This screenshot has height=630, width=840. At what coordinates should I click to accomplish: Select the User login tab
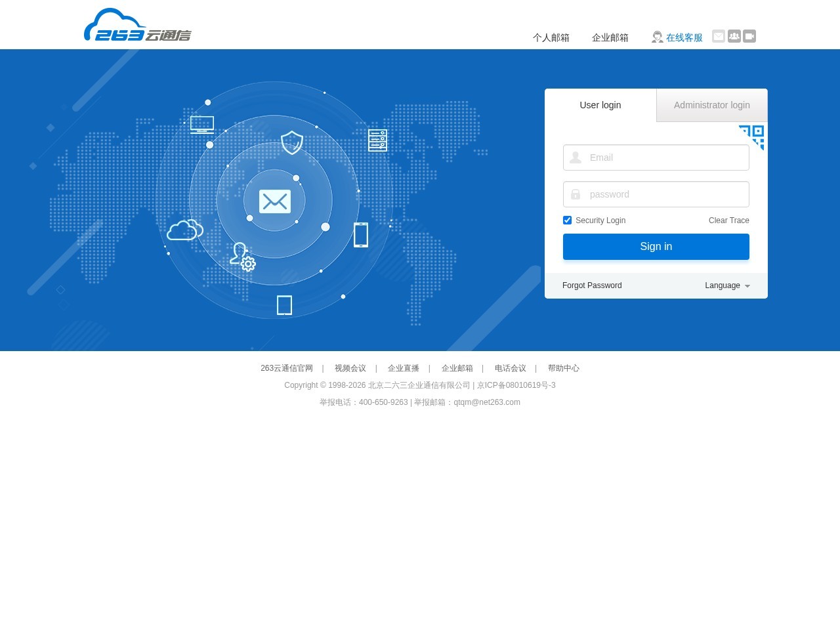(x=600, y=105)
